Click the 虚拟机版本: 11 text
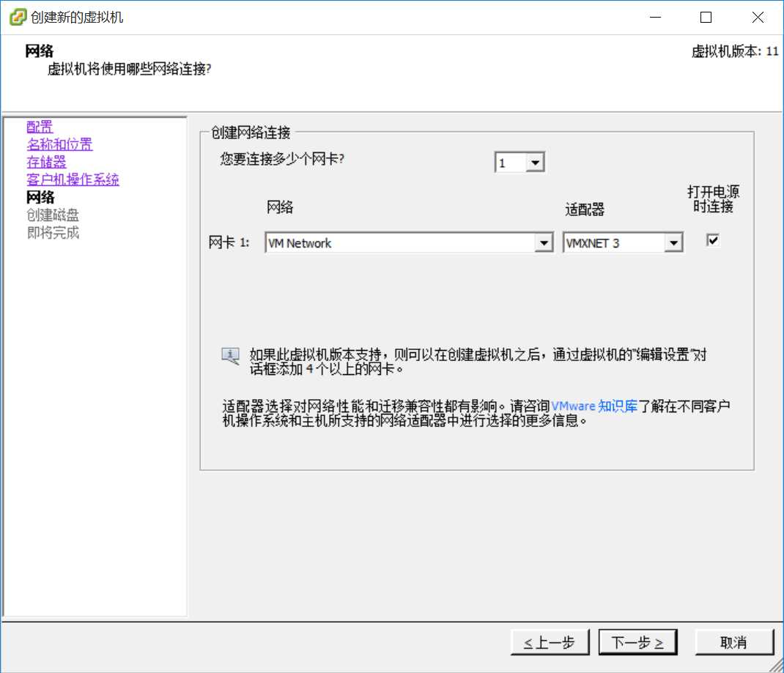 pos(734,51)
